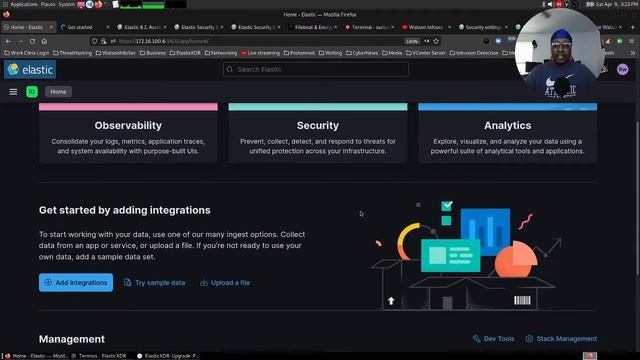Open a new browser tab with plus

(x=633, y=27)
